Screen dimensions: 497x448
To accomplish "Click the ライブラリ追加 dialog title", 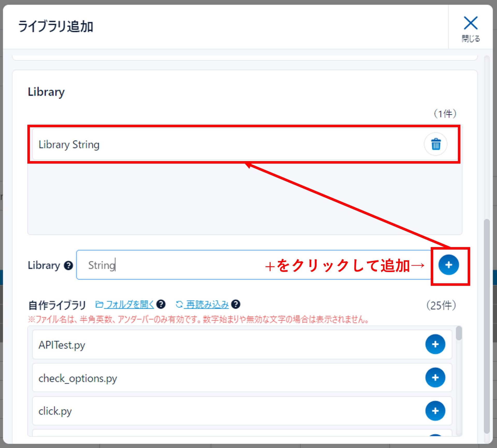I will (x=55, y=27).
